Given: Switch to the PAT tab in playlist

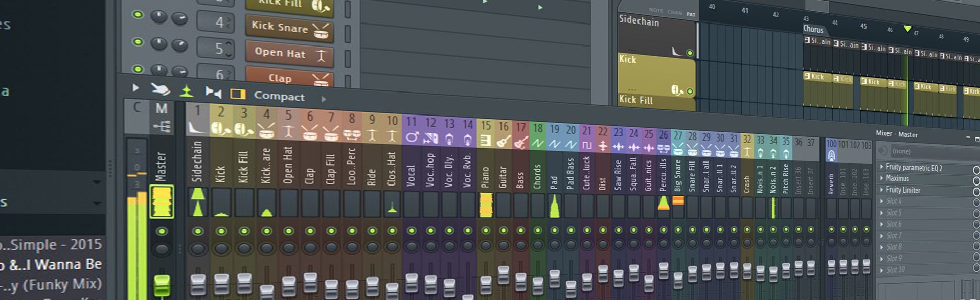Looking at the screenshot, I should 691,14.
